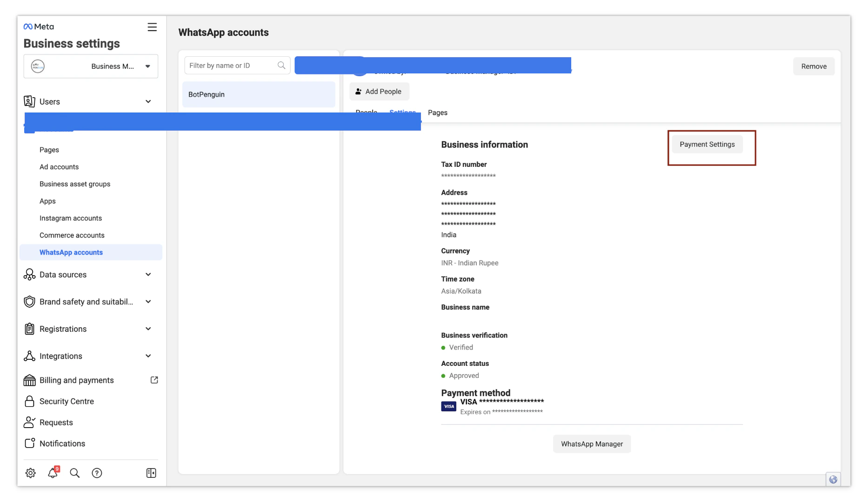Viewport: 868px width, 502px height.
Task: Open the help question mark icon
Action: point(97,473)
